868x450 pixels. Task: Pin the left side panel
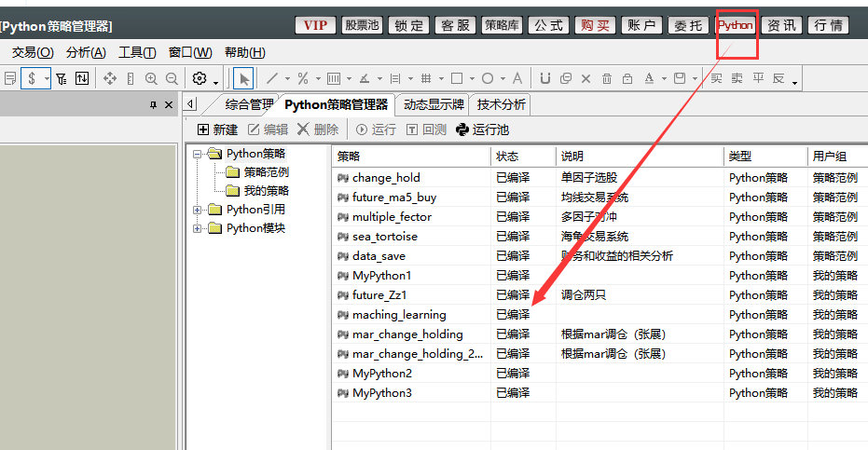153,105
